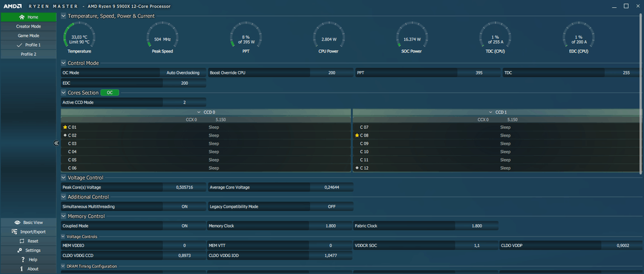Screen dimensions: 644x274
Task: Click MEM VTT value field
Action: 331,245
